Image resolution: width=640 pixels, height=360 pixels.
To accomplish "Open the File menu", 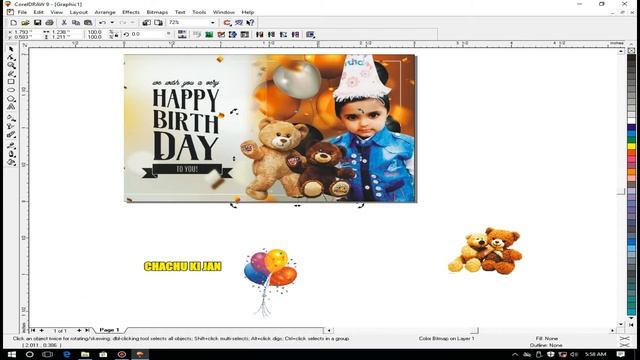I will point(22,12).
